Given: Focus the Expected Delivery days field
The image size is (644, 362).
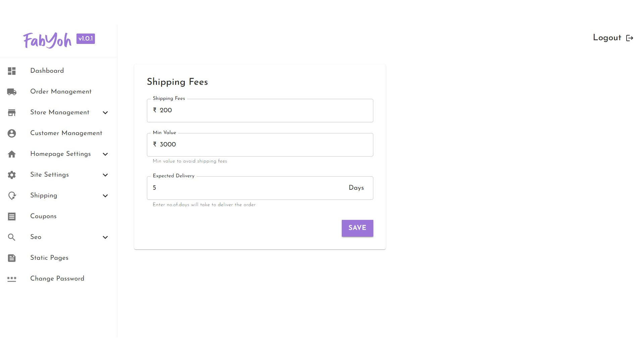Looking at the screenshot, I should (248, 188).
